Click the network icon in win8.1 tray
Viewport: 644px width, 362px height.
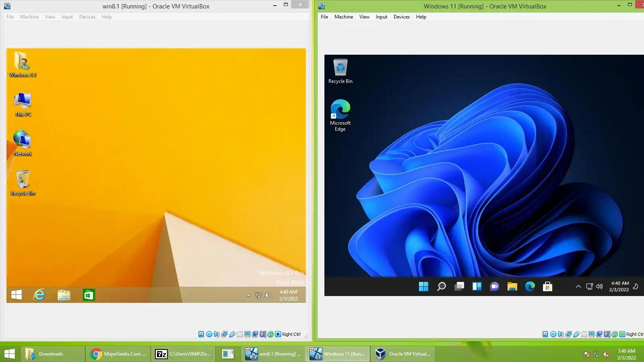[258, 295]
